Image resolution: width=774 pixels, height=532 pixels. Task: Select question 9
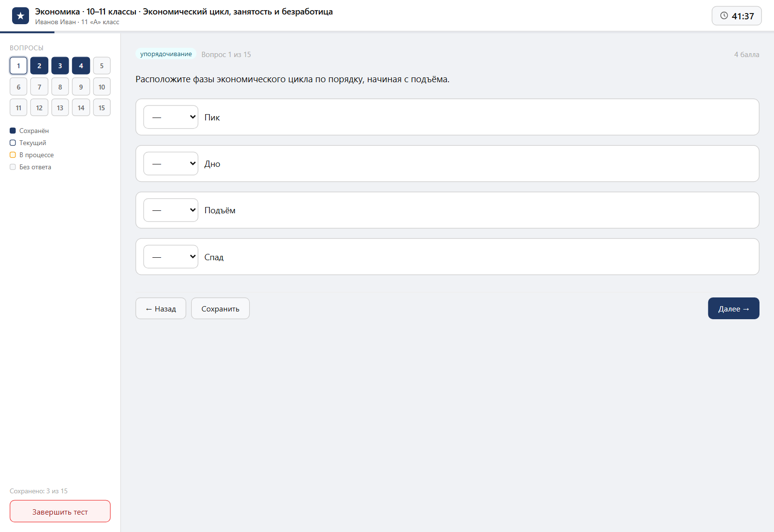click(81, 87)
